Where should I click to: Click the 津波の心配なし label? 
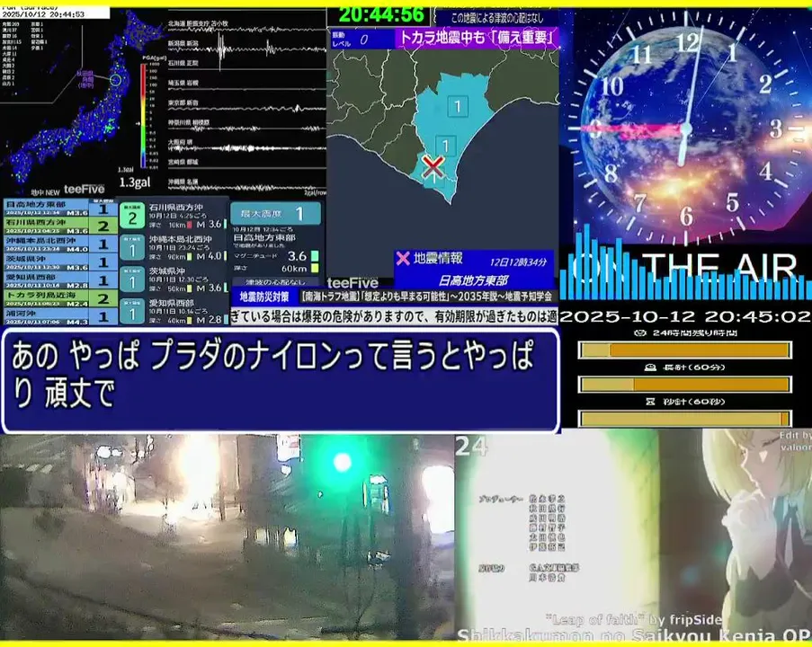275,282
